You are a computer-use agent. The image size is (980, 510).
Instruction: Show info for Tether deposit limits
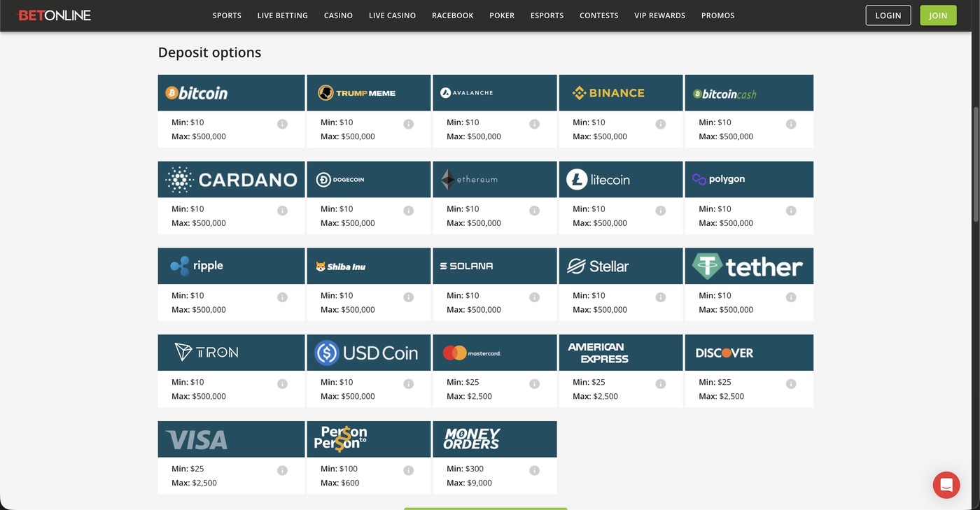pos(791,297)
